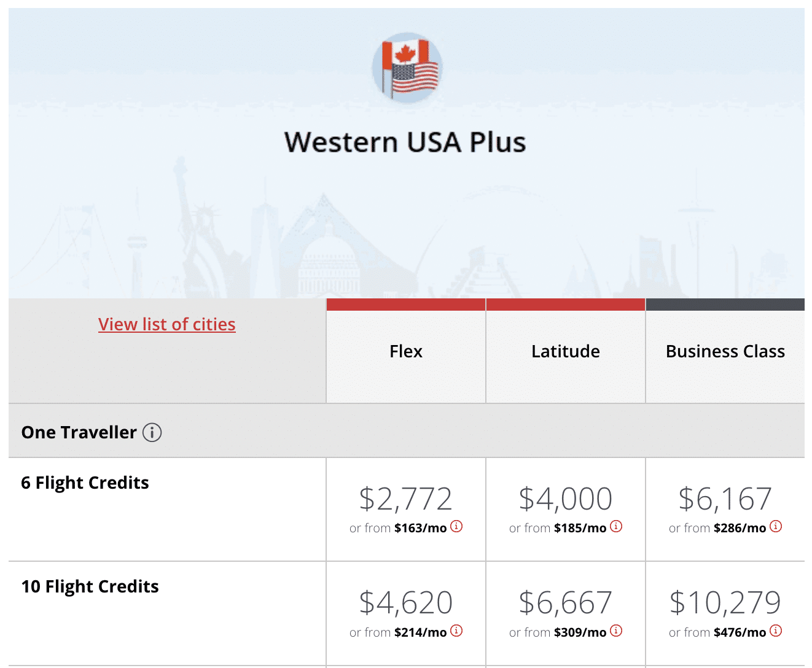Image resolution: width=812 pixels, height=668 pixels.
Task: Click the $6,667 Latitude price
Action: (566, 602)
